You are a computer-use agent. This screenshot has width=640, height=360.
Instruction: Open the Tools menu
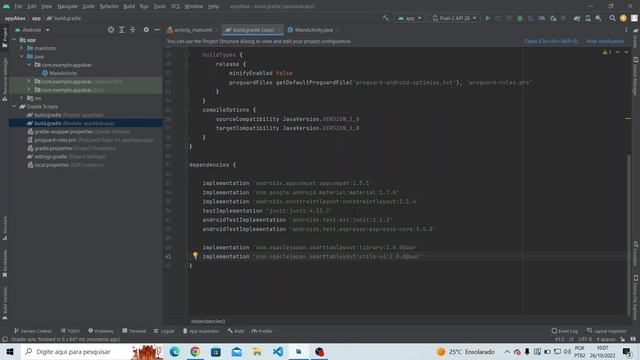[160, 6]
